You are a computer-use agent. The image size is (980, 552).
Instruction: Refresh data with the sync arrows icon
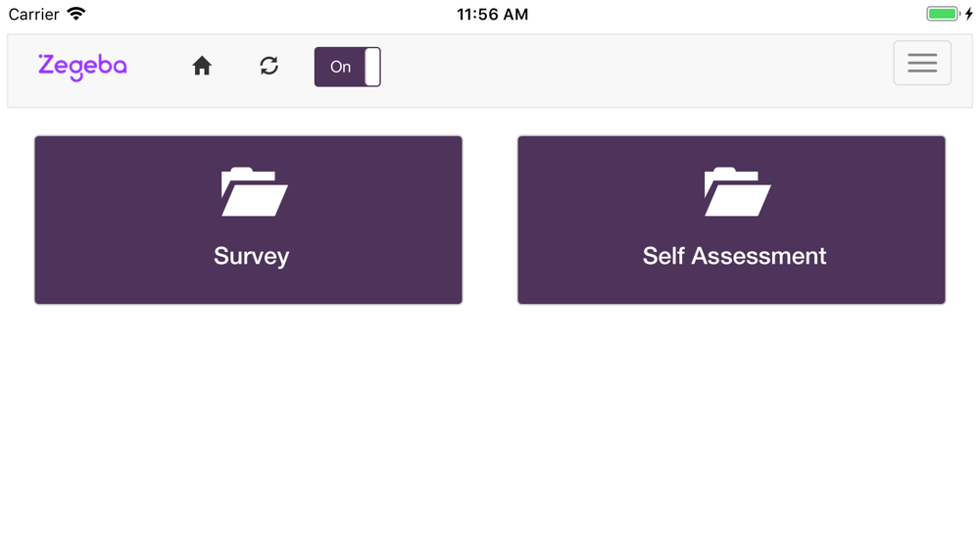pyautogui.click(x=269, y=66)
